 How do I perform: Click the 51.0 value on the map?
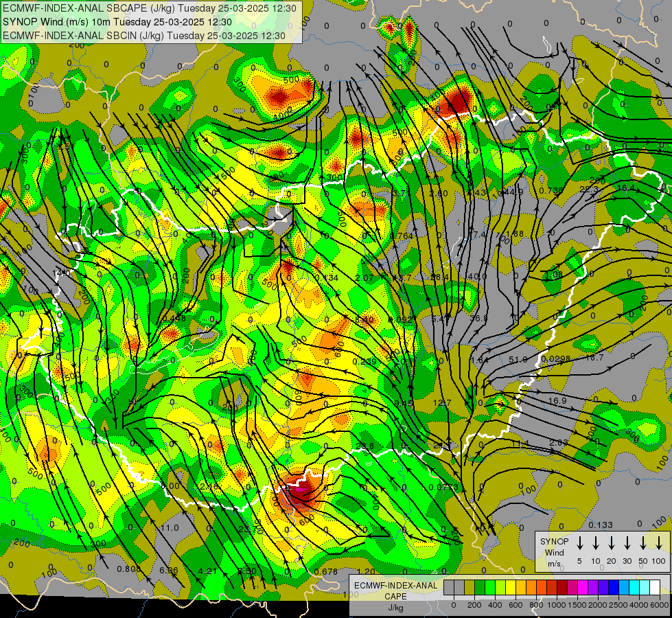pos(518,359)
